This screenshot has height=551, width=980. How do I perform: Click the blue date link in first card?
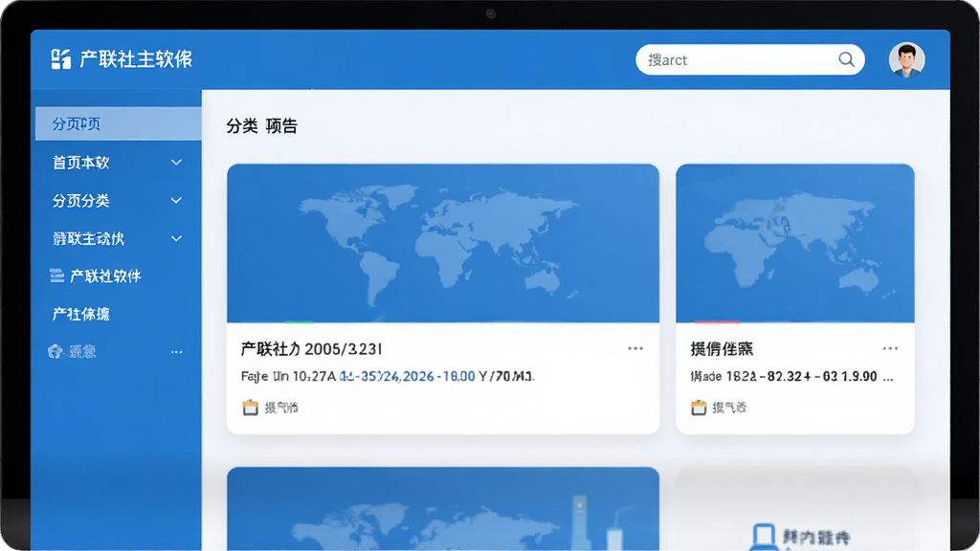(x=408, y=377)
